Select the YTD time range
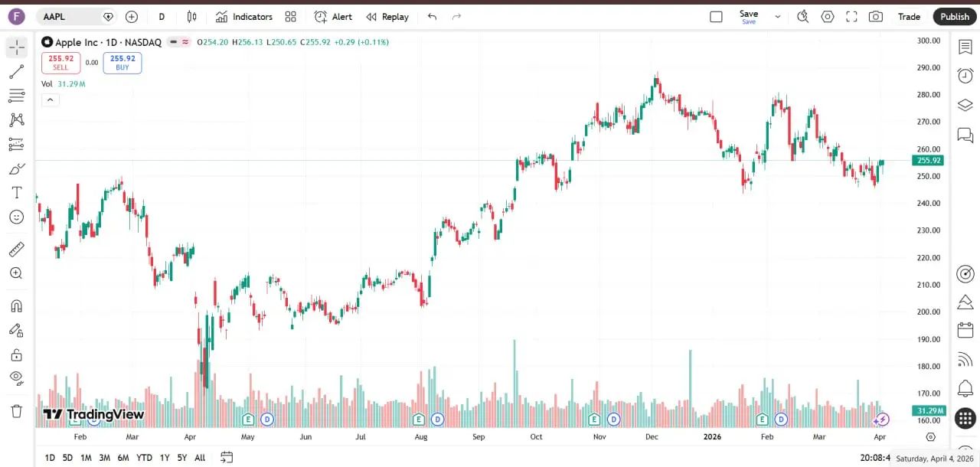 [144, 458]
